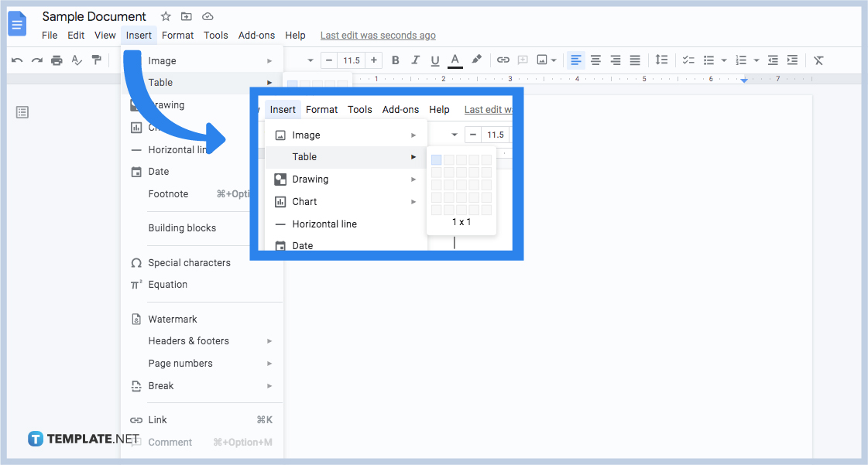Toggle underline formatting
This screenshot has width=868, height=465.
435,60
